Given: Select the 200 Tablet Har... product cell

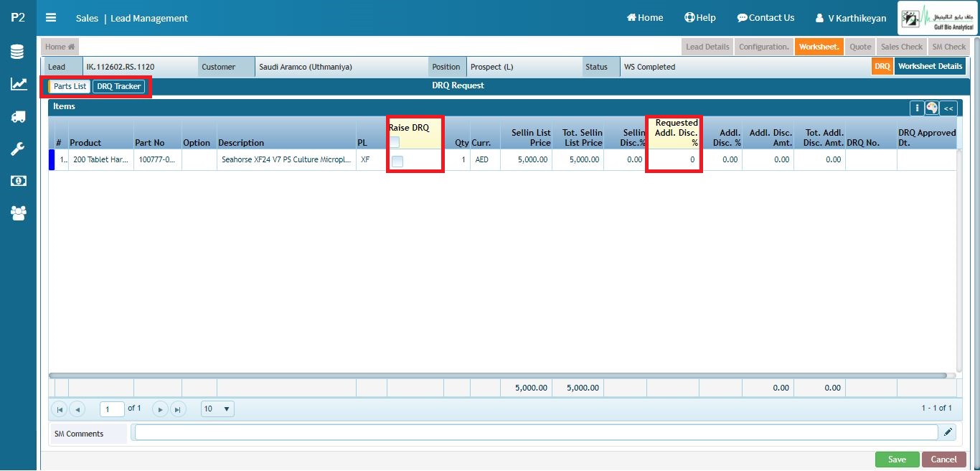Looking at the screenshot, I should click(x=100, y=159).
